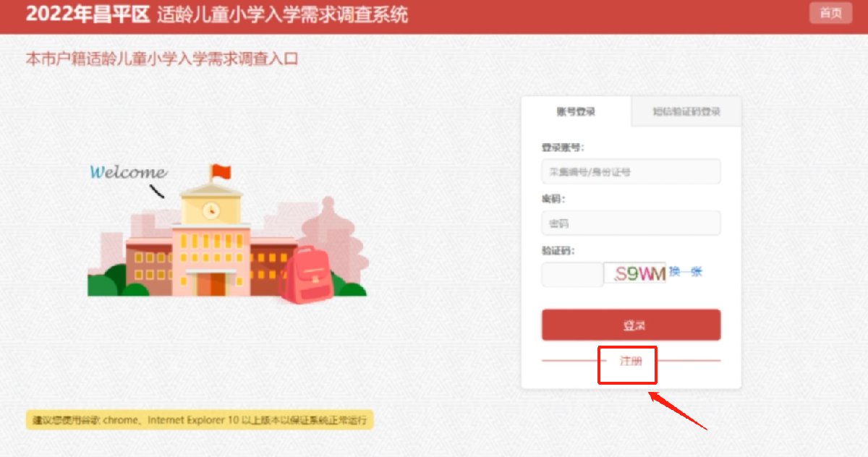Click the red flag on the school roof
The height and width of the screenshot is (457, 868).
pos(220,172)
